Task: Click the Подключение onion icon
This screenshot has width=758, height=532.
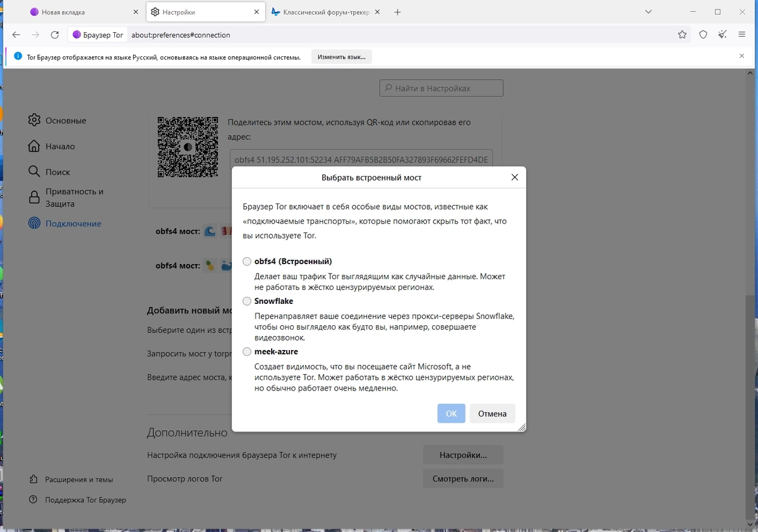Action: click(x=34, y=223)
